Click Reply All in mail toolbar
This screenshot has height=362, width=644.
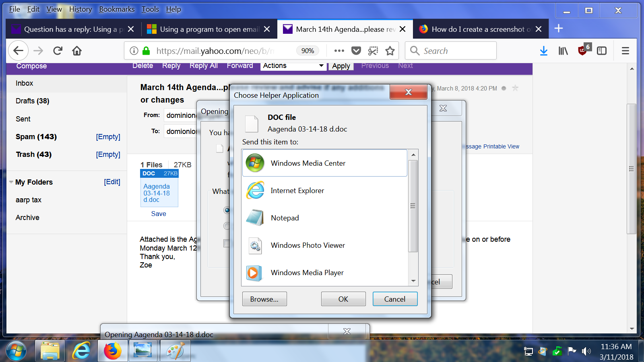coord(204,66)
